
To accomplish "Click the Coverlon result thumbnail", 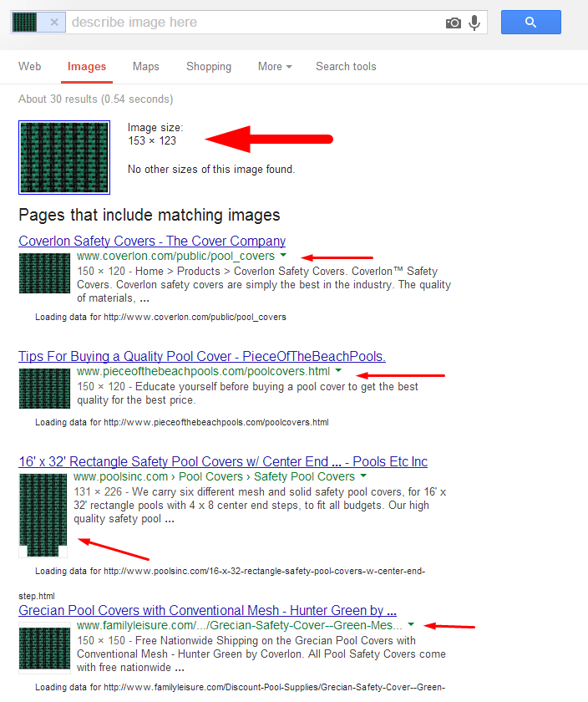I will pyautogui.click(x=44, y=273).
